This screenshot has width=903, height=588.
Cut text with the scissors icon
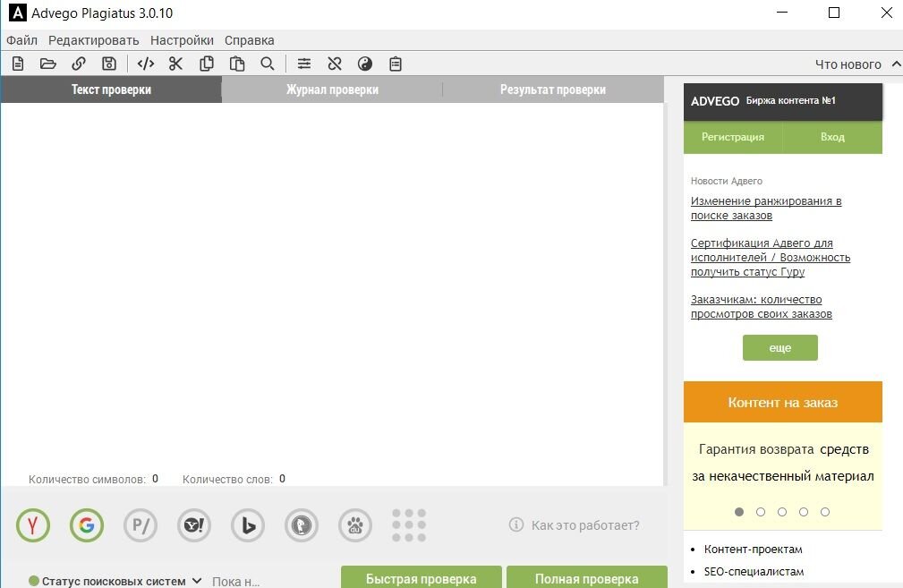click(175, 64)
